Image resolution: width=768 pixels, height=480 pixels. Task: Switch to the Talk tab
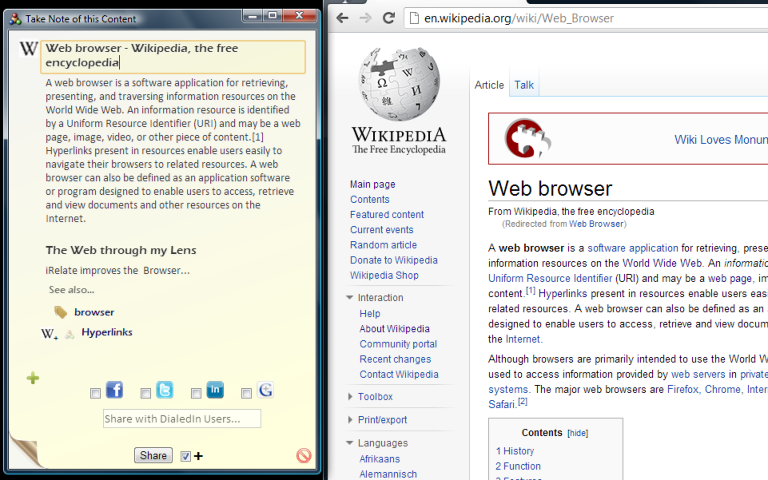524,85
